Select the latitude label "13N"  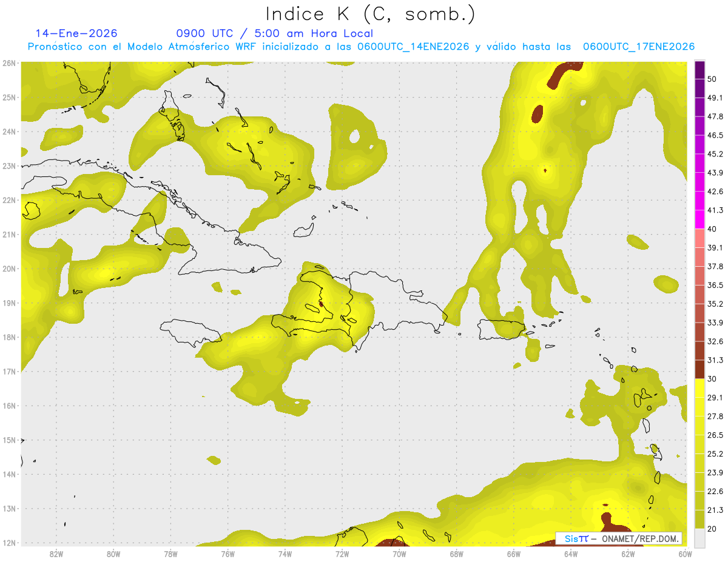9,509
